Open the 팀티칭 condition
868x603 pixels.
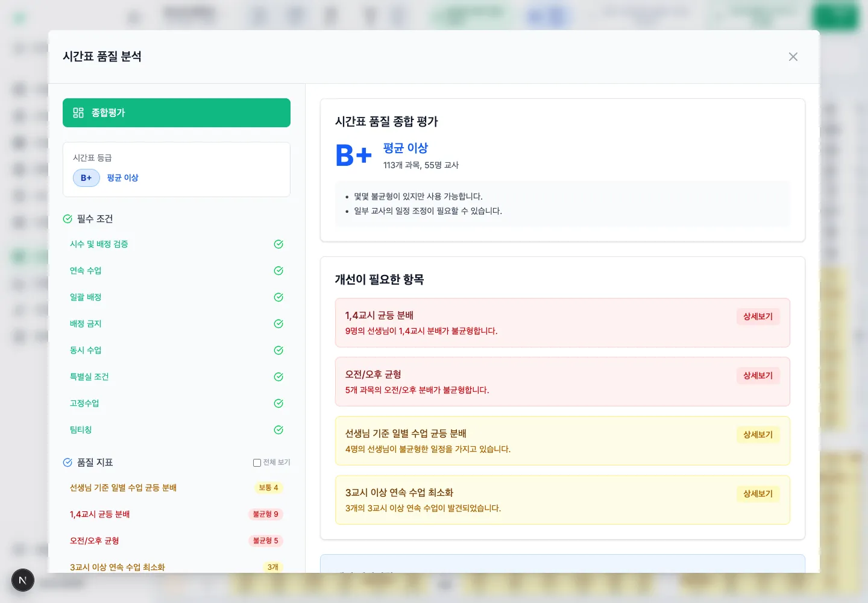177,430
